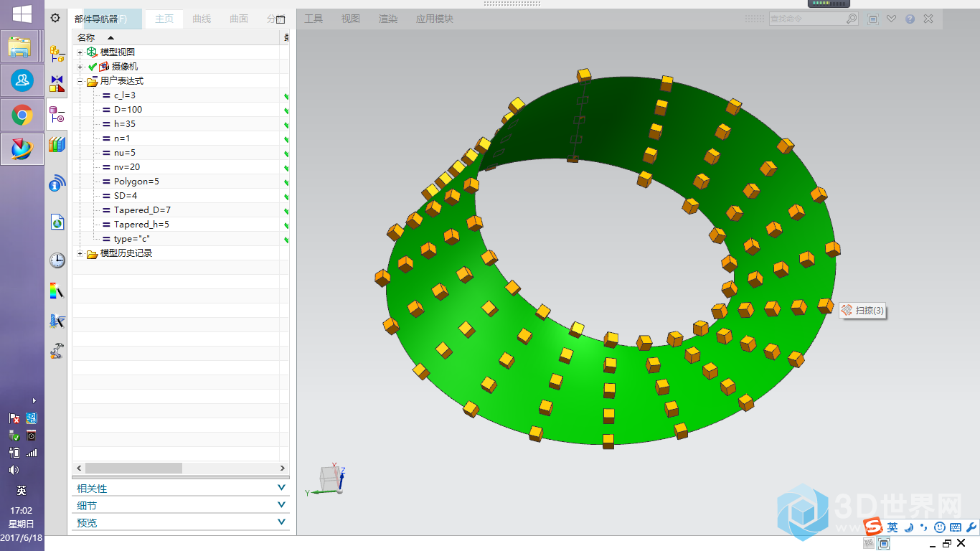Viewport: 980px width, 551px height.
Task: Open the help question mark icon
Action: pyautogui.click(x=910, y=19)
